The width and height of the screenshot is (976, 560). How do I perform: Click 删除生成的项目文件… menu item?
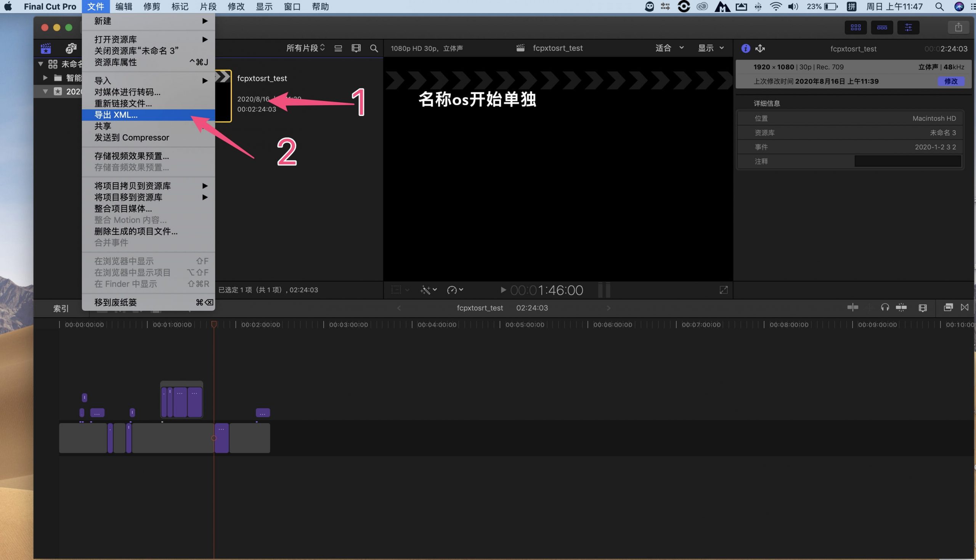point(148,231)
